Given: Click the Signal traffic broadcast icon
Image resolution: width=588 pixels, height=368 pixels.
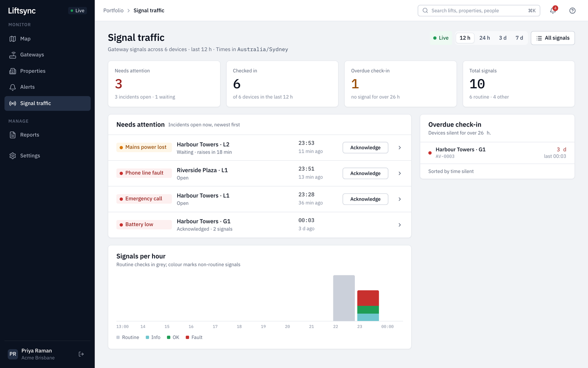Looking at the screenshot, I should (13, 103).
